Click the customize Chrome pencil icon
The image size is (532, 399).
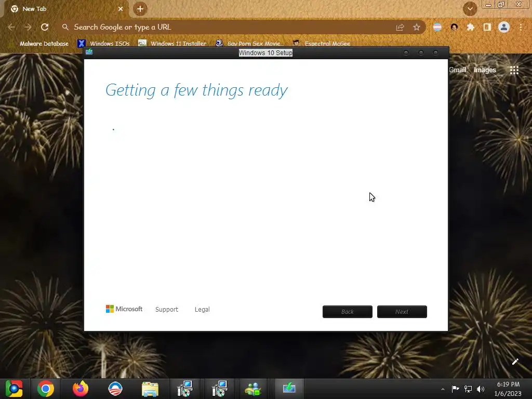515,362
